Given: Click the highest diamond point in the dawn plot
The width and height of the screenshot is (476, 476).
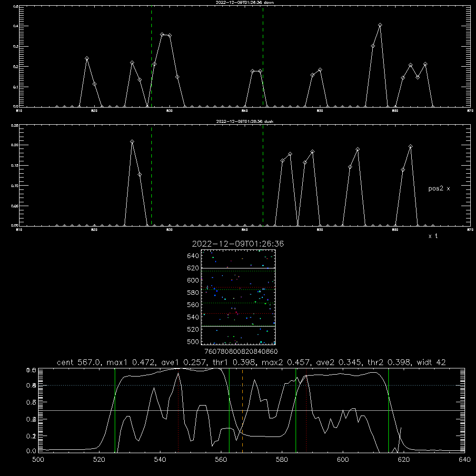Looking at the screenshot, I should pos(380,25).
